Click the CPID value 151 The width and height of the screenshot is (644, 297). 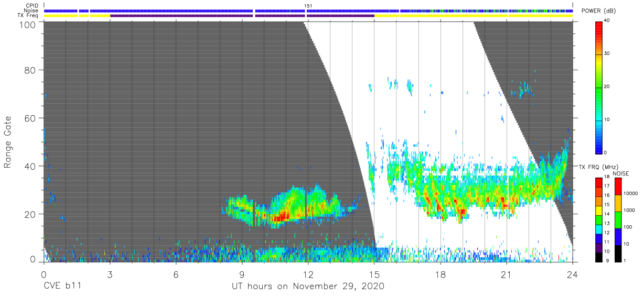pos(308,6)
